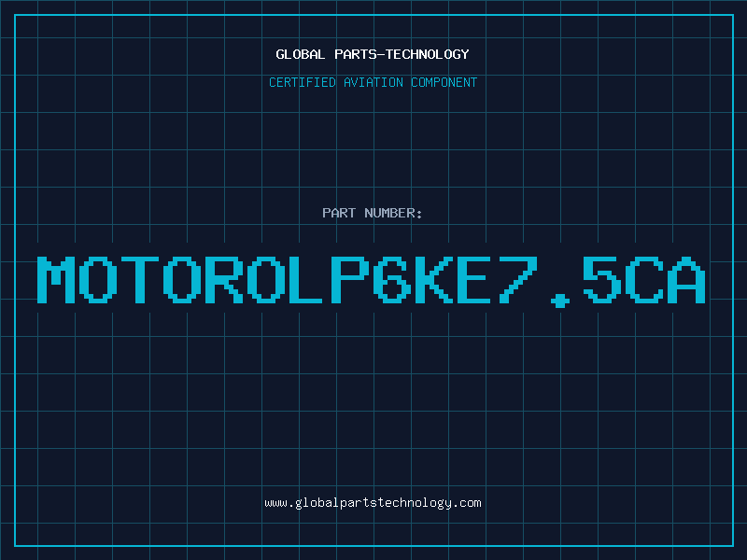Screen dimensions: 747x560
Task: Click the letter 'T' in the part number
Action: pyautogui.click(x=139, y=280)
